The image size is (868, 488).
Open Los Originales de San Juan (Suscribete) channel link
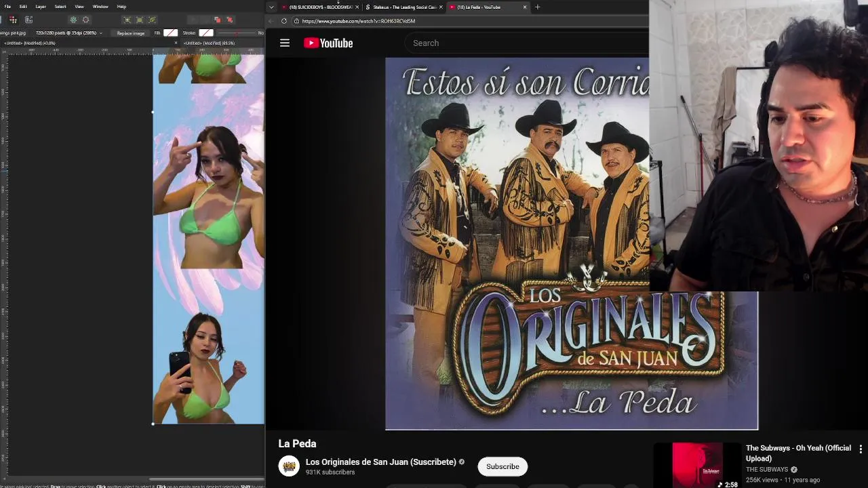(381, 462)
